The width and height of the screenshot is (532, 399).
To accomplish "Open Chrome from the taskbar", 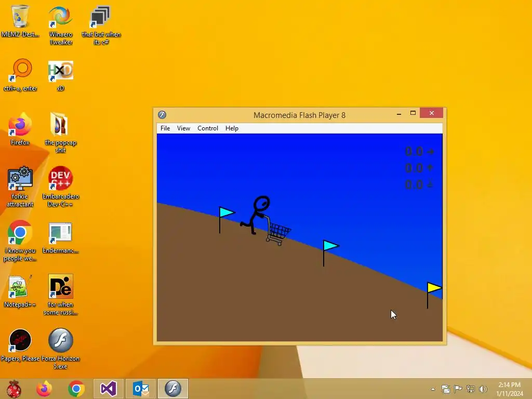I will [x=76, y=389].
